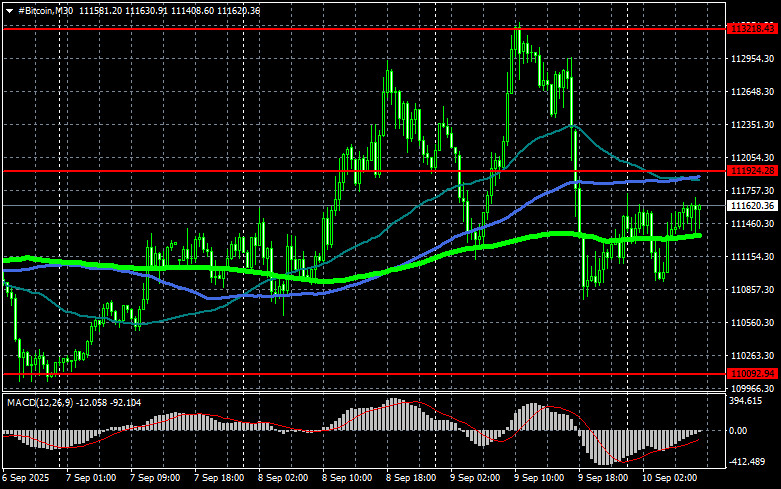Click the 7 Sep 18:00 time label

[x=219, y=478]
